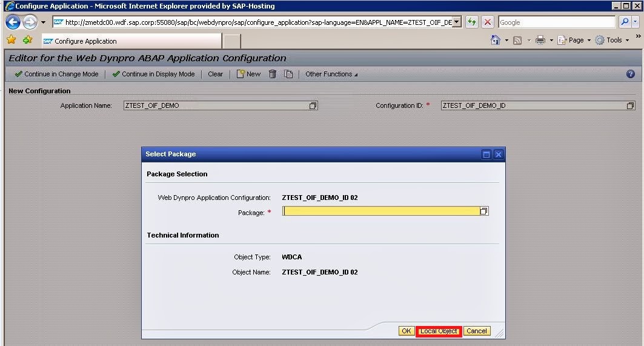Screen dimensions: 644x346
Task: Switch to the Configure Application tab
Action: pyautogui.click(x=130, y=41)
